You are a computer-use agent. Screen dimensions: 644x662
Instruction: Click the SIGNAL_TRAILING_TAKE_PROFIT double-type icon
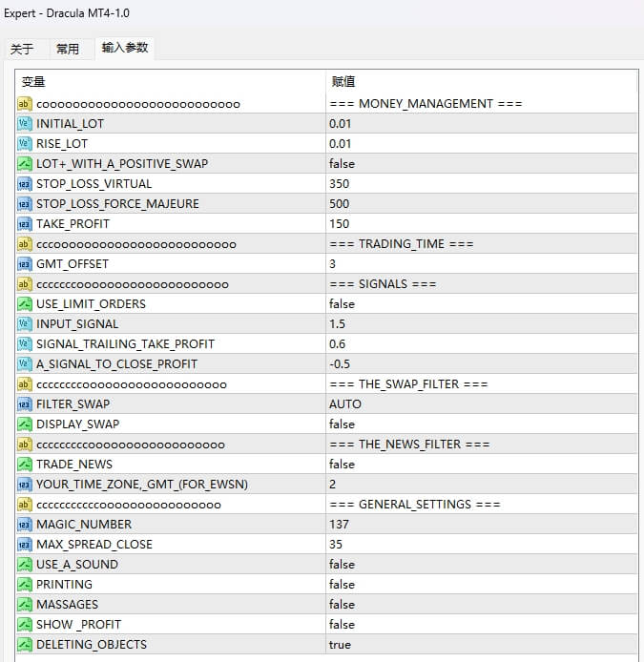pyautogui.click(x=25, y=344)
